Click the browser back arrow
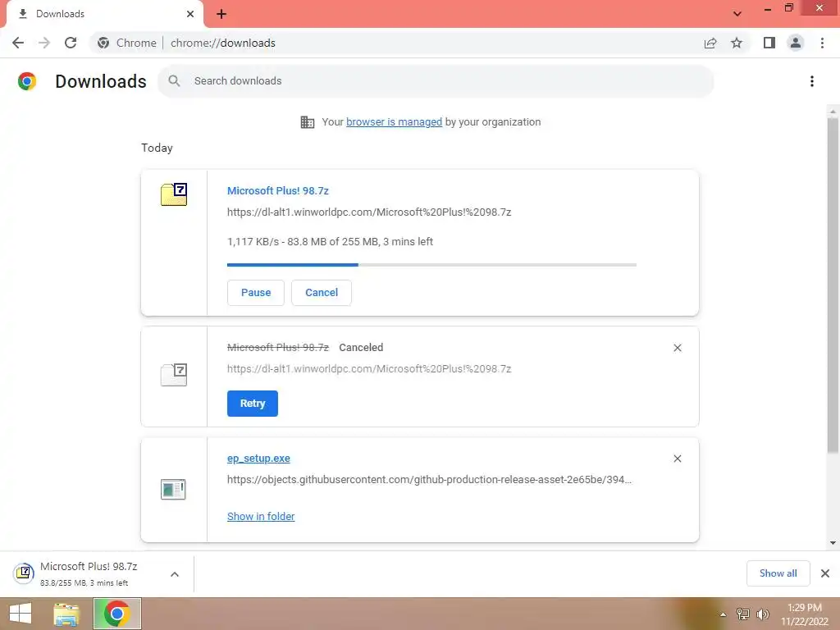This screenshot has height=630, width=840. click(x=18, y=43)
